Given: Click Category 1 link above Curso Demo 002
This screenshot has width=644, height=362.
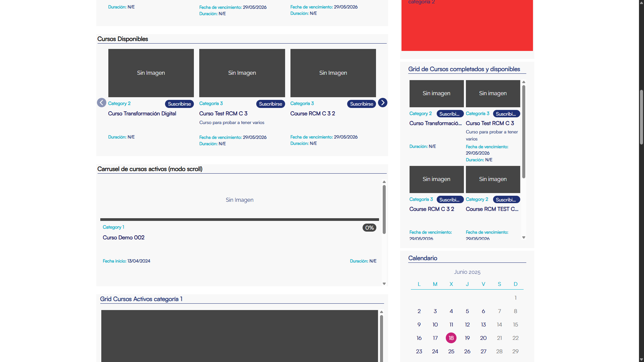Looking at the screenshot, I should point(113,227).
